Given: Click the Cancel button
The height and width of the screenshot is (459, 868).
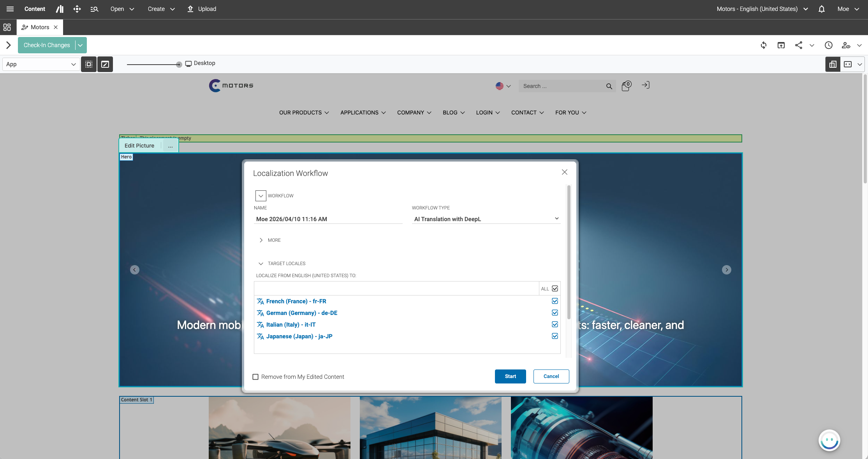Looking at the screenshot, I should [551, 376].
